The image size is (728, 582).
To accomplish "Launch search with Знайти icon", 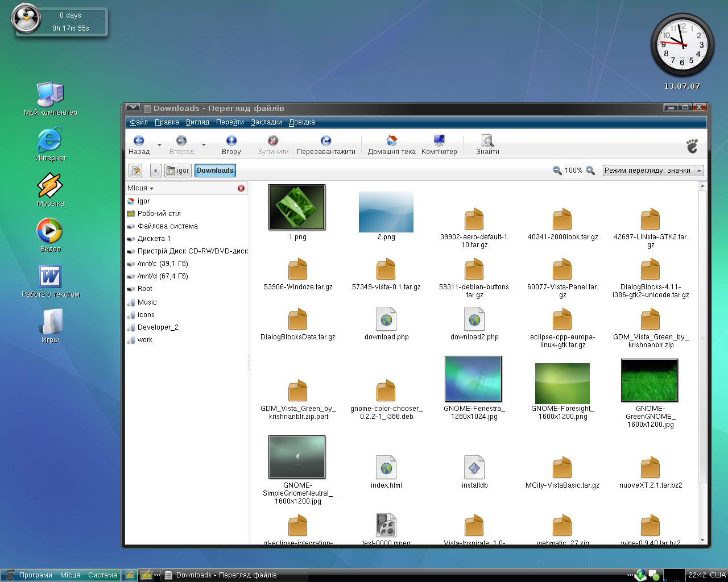I will pos(487,140).
